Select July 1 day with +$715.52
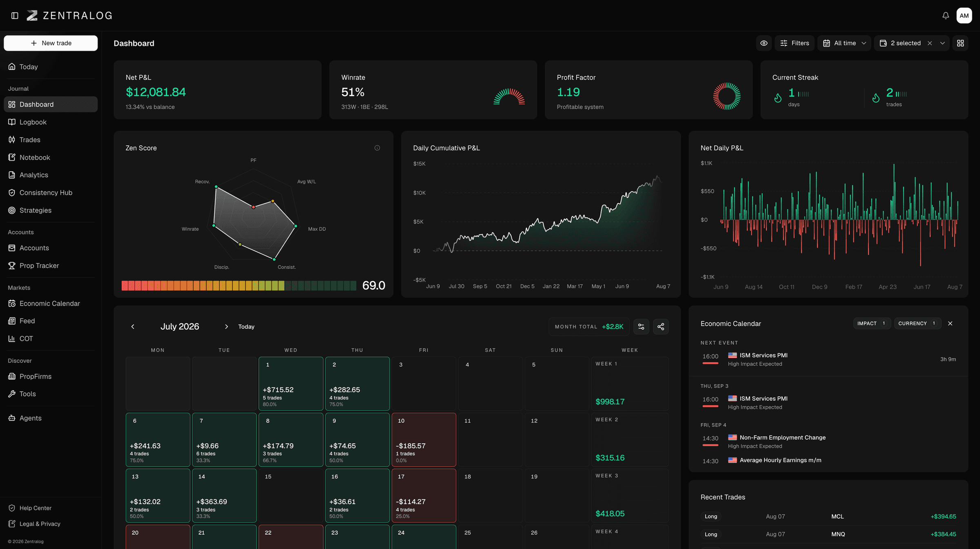980x549 pixels. 291,384
